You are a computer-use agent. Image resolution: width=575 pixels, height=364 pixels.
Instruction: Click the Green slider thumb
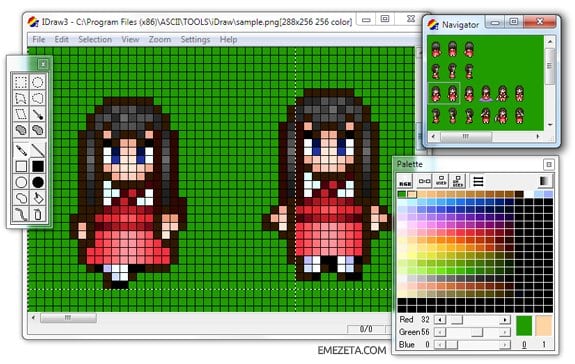(477, 332)
